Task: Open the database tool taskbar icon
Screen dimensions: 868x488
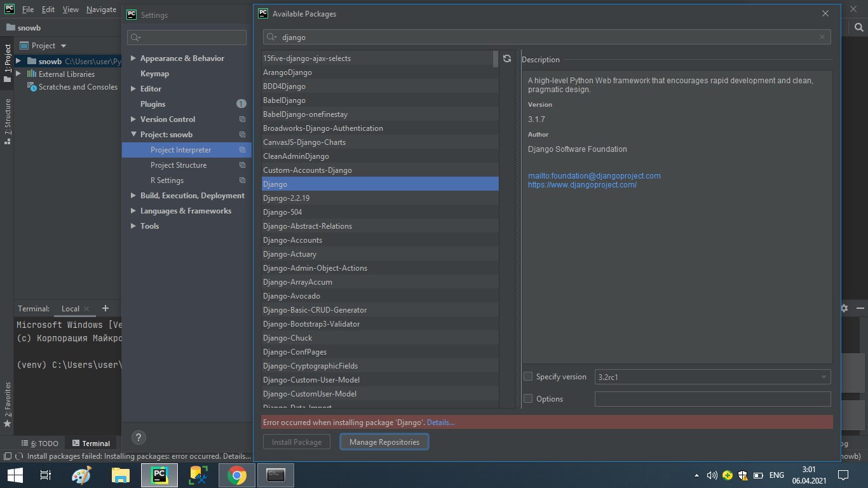Action: [198, 475]
